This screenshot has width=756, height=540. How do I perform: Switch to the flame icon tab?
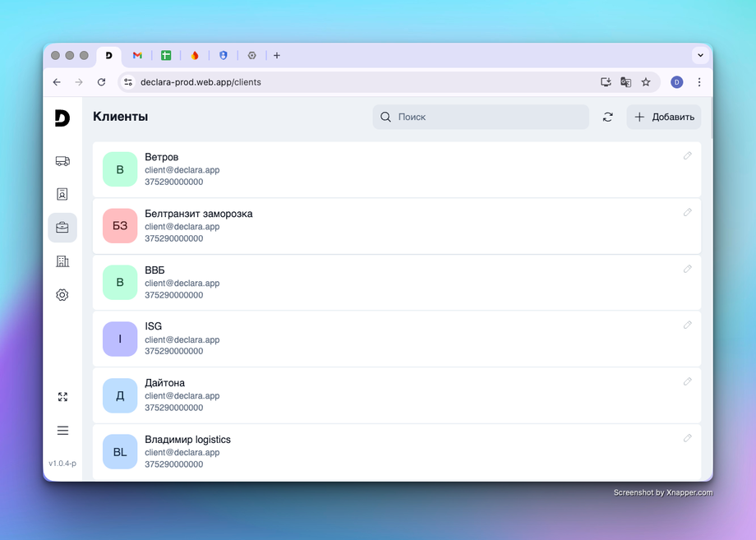pyautogui.click(x=195, y=55)
